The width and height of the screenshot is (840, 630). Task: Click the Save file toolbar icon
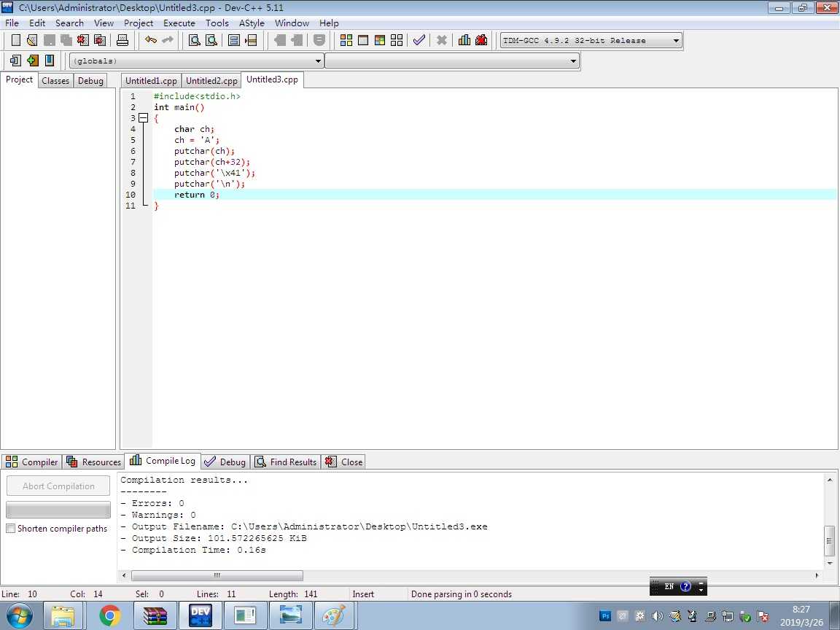pos(50,40)
